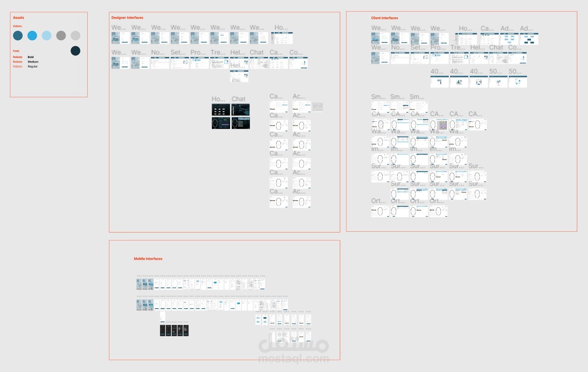The image size is (588, 372).
Task: Pick the dark navy color swatch
Action: (75, 51)
